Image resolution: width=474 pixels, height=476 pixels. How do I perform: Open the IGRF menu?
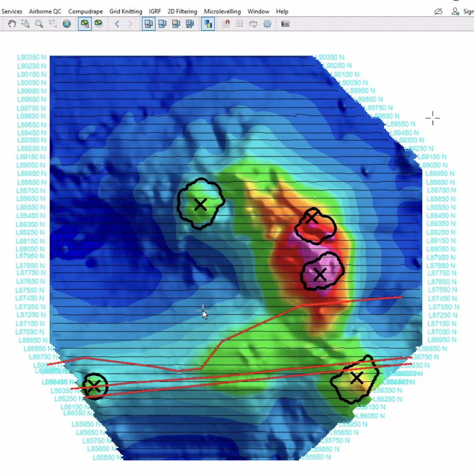pos(155,11)
